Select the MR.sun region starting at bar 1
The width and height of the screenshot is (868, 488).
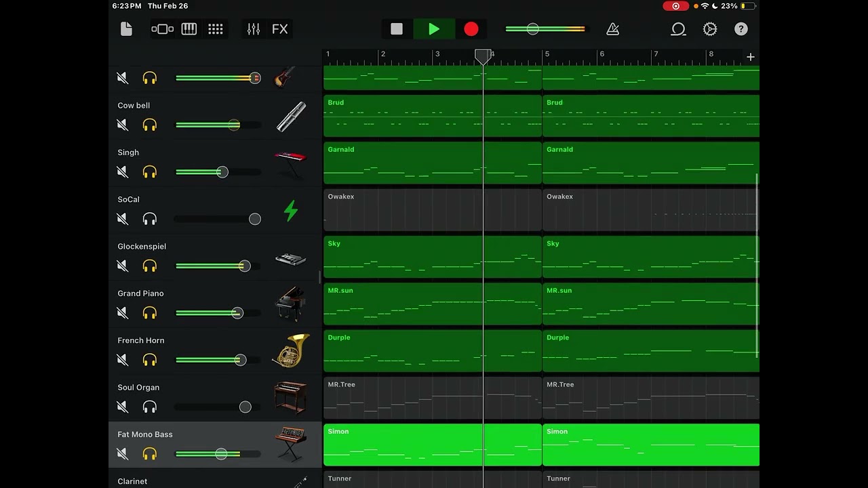click(433, 304)
